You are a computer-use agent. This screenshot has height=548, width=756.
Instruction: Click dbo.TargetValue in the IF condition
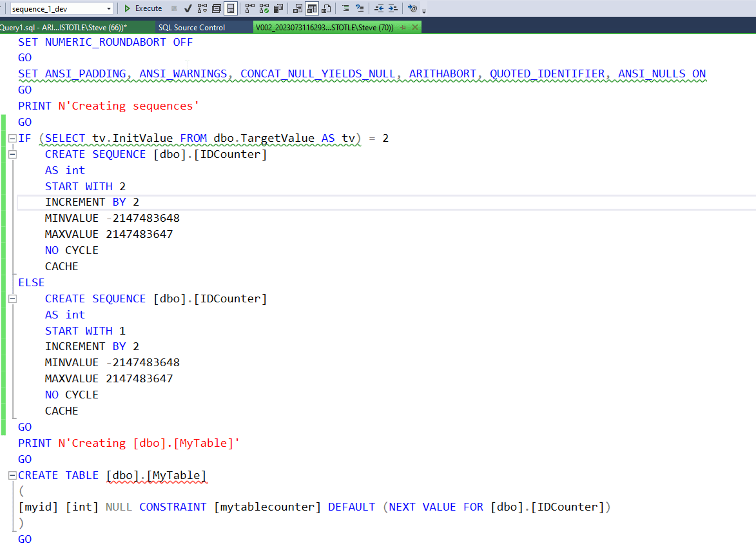[264, 139]
